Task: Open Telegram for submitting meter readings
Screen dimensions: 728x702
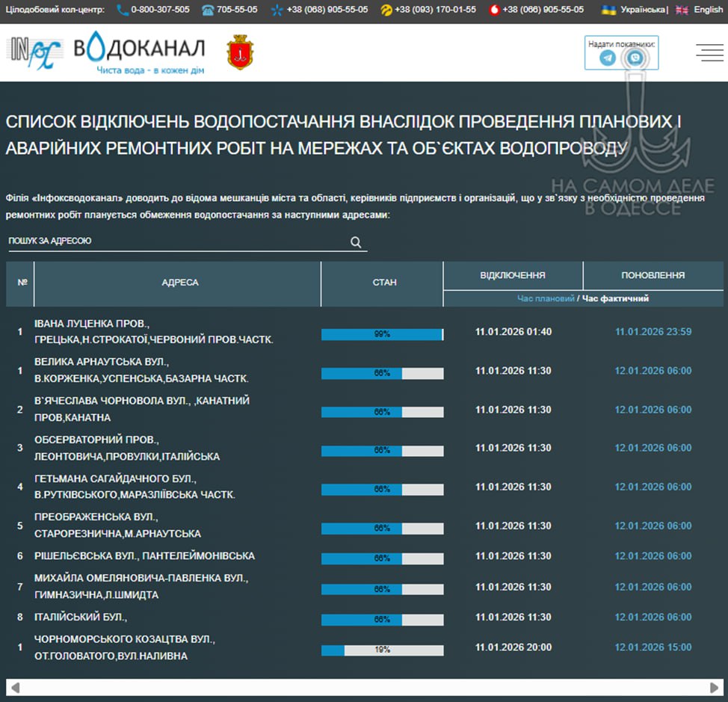Action: pos(608,58)
